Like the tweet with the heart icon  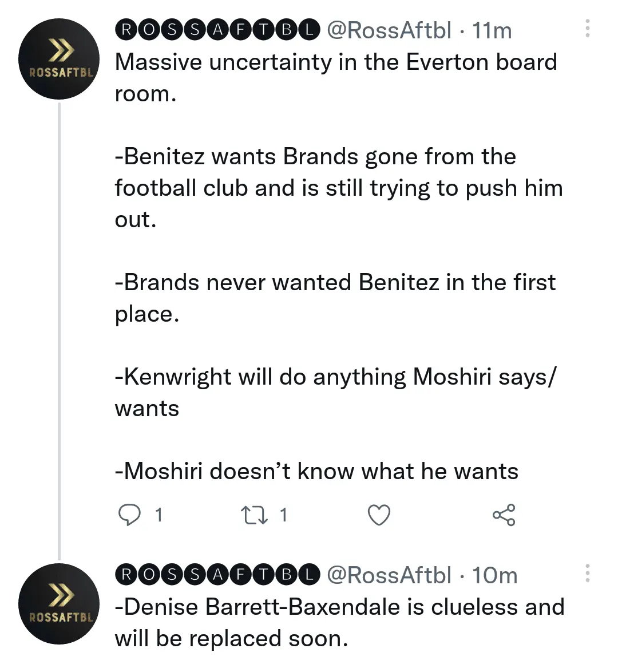(378, 515)
